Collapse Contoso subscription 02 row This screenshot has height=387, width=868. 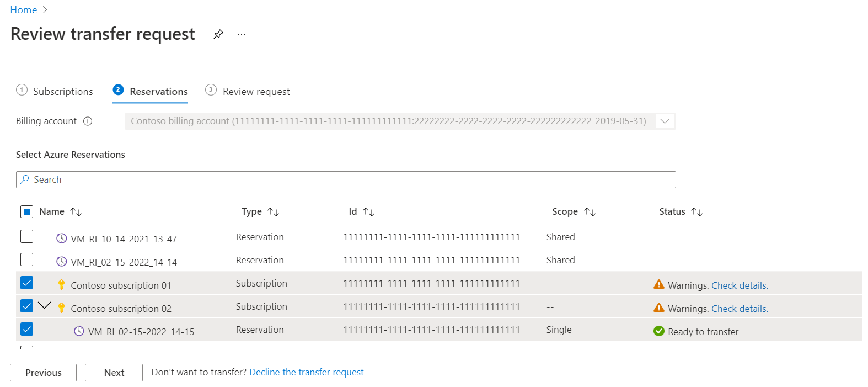[x=45, y=306]
